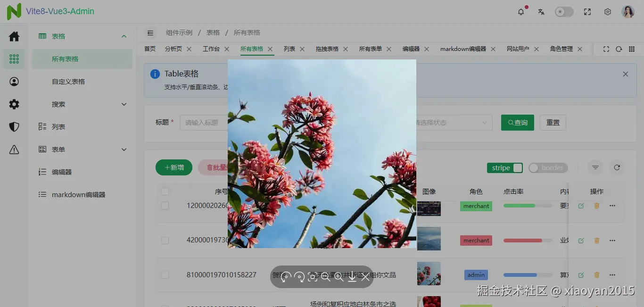644x307 pixels.
Task: Reset preview image to original size
Action: [x=312, y=277]
